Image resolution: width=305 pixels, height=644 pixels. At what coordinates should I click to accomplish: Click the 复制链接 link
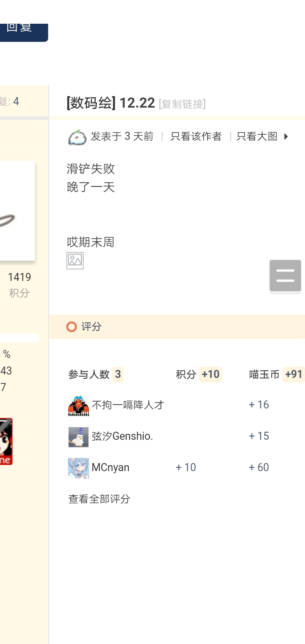(182, 104)
